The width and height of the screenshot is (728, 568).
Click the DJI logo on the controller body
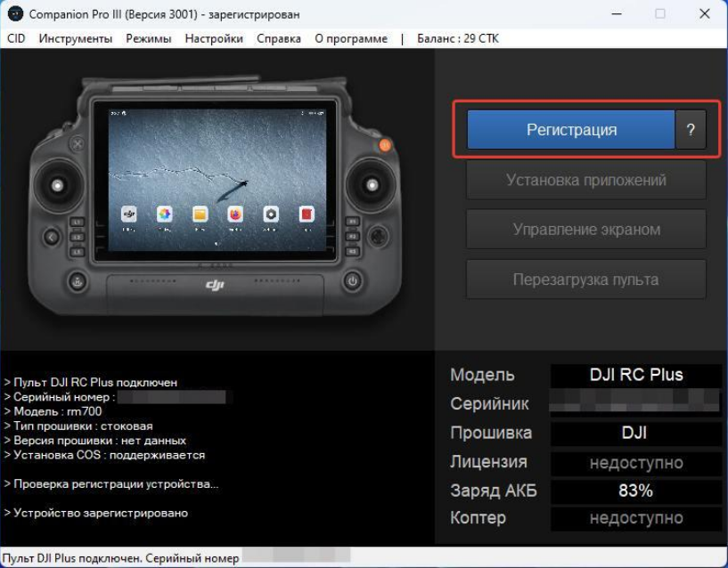click(215, 286)
